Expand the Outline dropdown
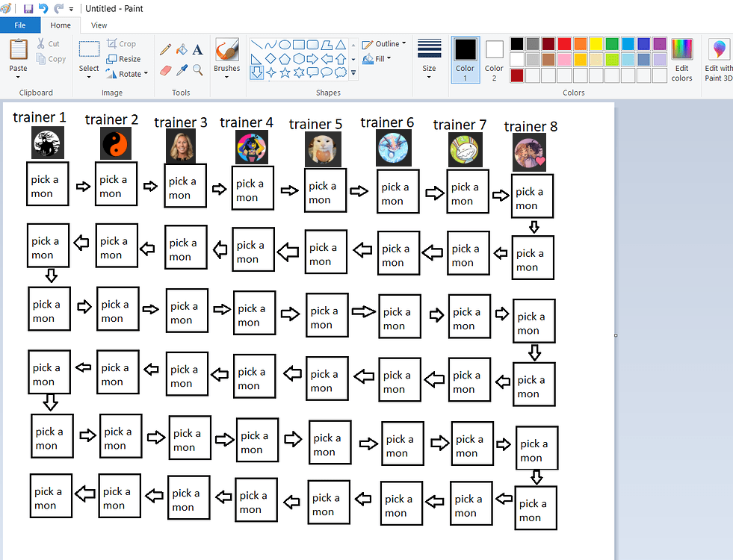Viewport: 733px width, 560px height. point(384,44)
